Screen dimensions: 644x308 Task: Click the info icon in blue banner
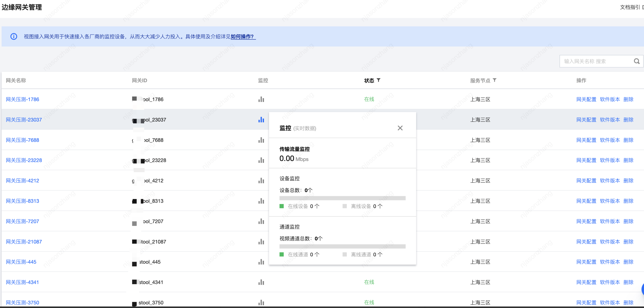click(14, 37)
